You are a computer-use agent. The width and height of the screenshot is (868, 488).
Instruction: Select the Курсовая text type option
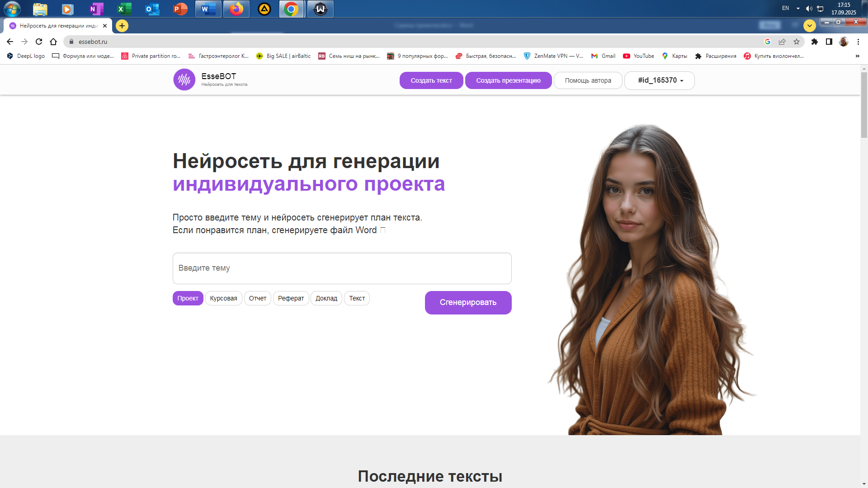[223, 298]
